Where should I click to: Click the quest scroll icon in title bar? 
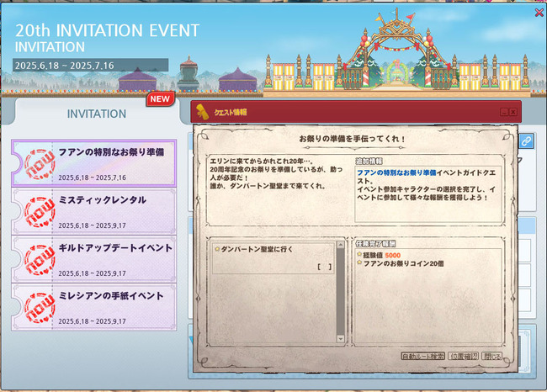point(203,112)
